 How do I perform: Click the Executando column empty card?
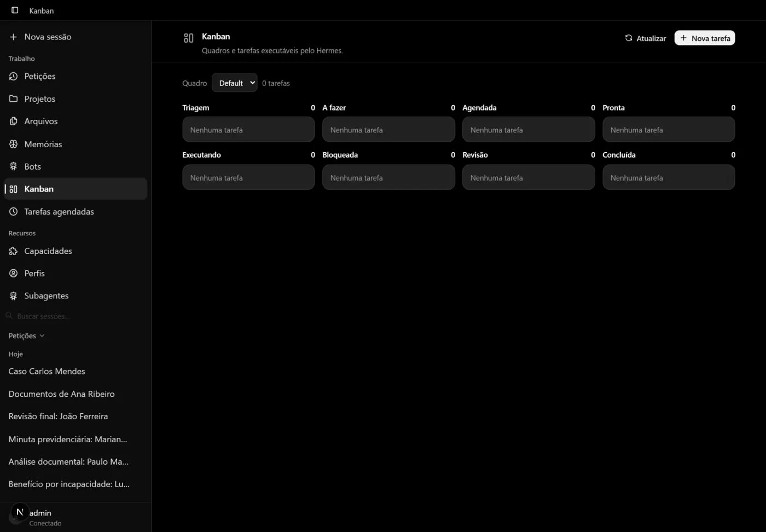(248, 177)
